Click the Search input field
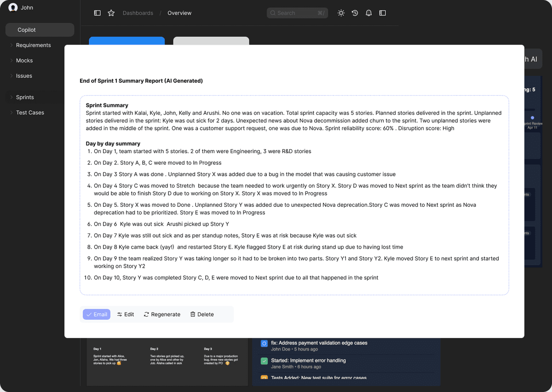The width and height of the screenshot is (552, 392). [294, 13]
